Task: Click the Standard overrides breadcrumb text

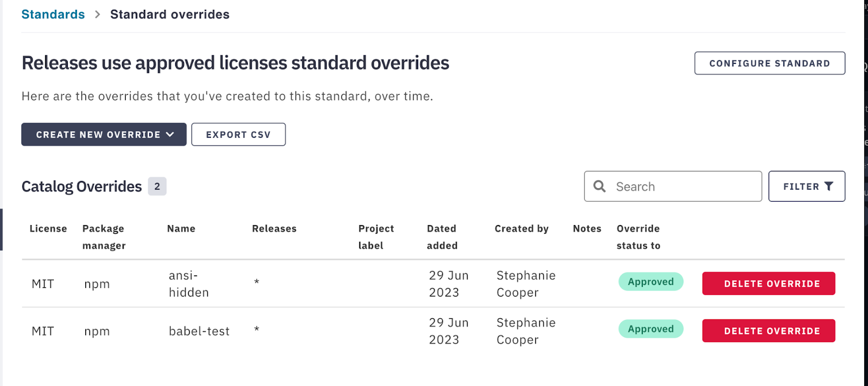Action: pos(170,15)
